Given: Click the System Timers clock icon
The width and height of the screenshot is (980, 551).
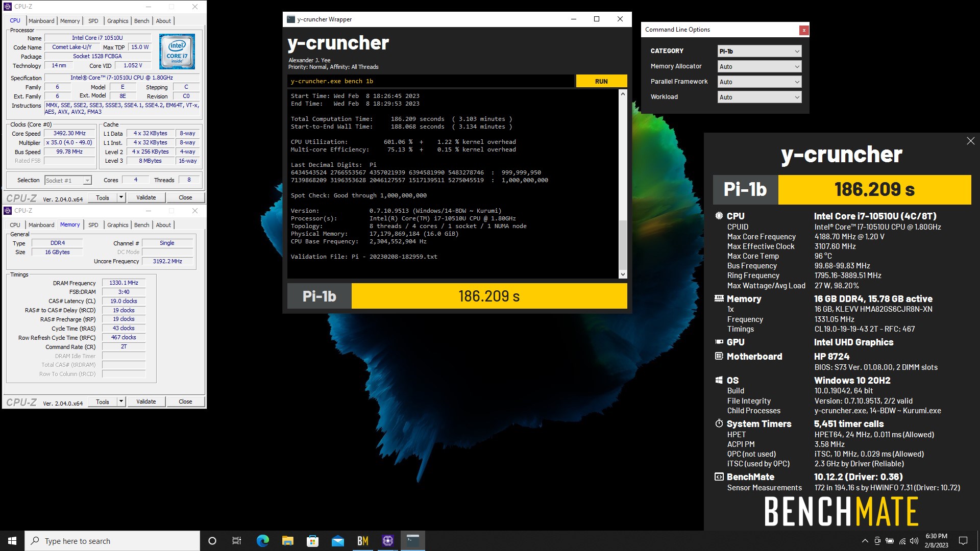Looking at the screenshot, I should pos(719,423).
